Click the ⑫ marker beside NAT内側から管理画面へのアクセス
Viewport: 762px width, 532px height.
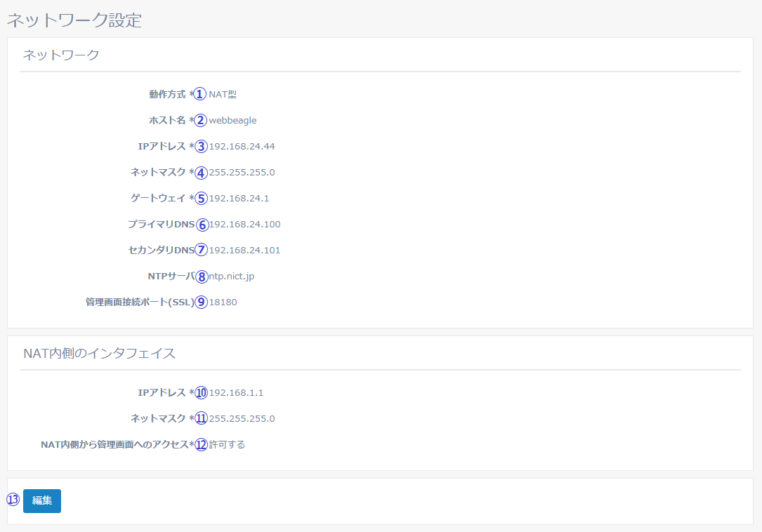[x=201, y=444]
